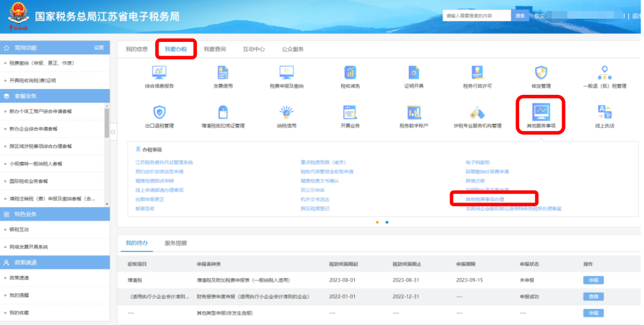Image resolution: width=644 pixels, height=325 pixels.
Task: Click 申报 button in the 其他类型申报 row
Action: (x=594, y=313)
